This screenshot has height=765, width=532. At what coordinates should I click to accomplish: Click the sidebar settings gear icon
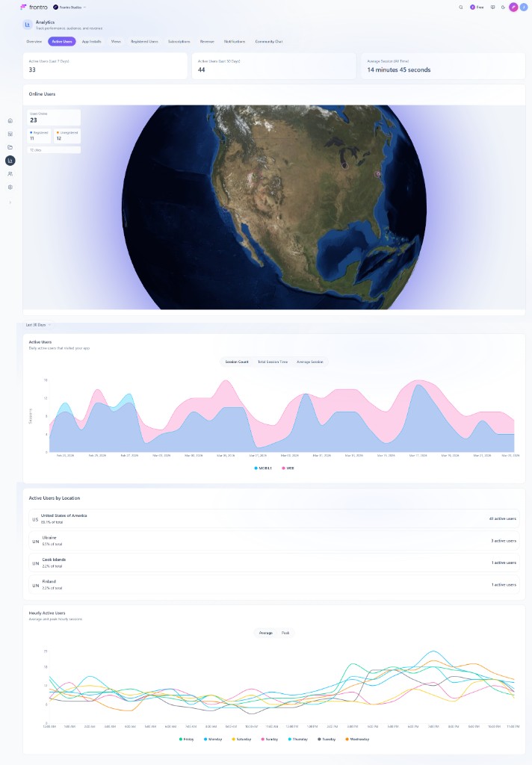(x=10, y=188)
